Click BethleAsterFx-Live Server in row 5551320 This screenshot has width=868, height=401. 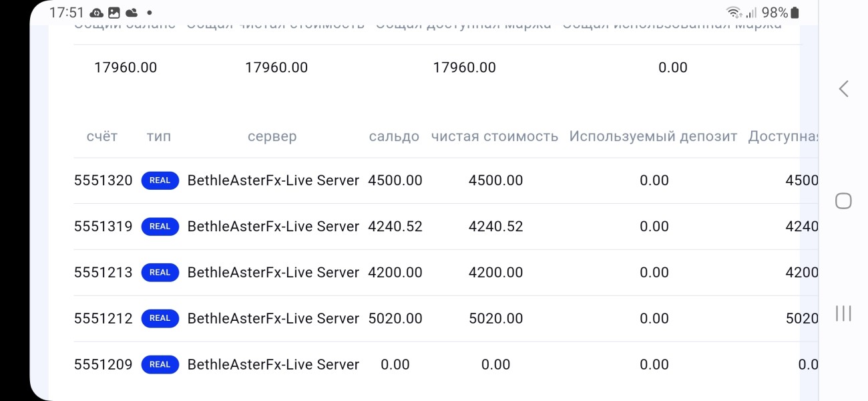274,180
